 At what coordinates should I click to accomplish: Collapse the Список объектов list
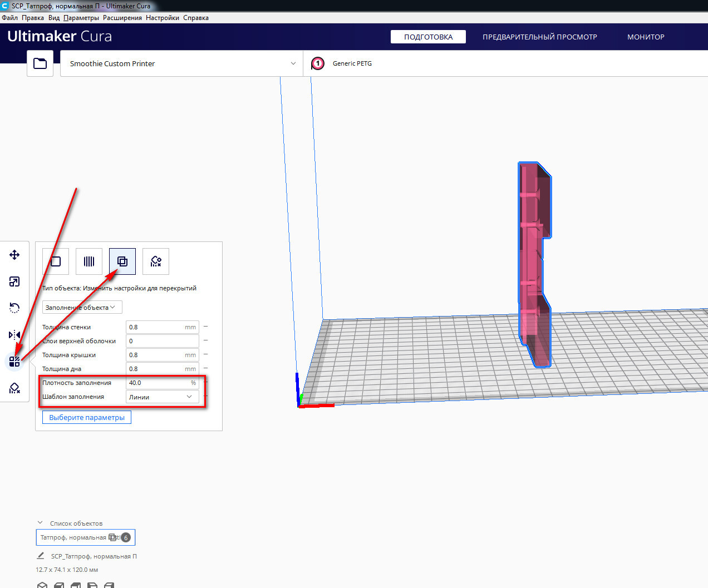pos(40,523)
